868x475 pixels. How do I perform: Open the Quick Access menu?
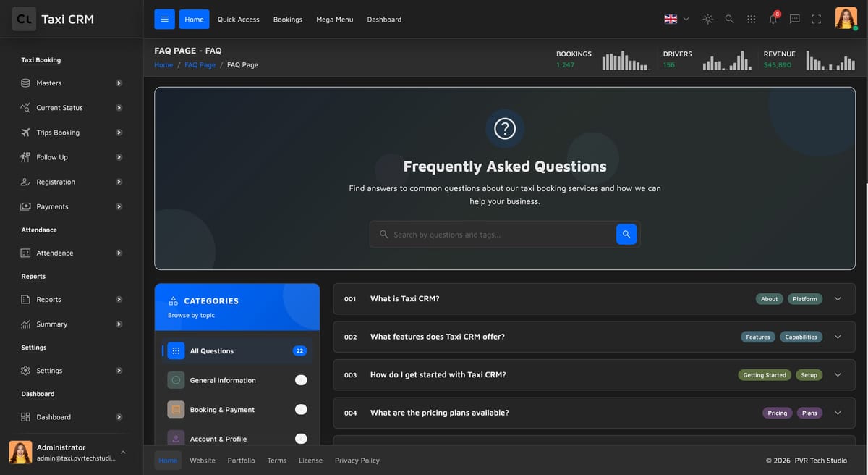(x=239, y=20)
